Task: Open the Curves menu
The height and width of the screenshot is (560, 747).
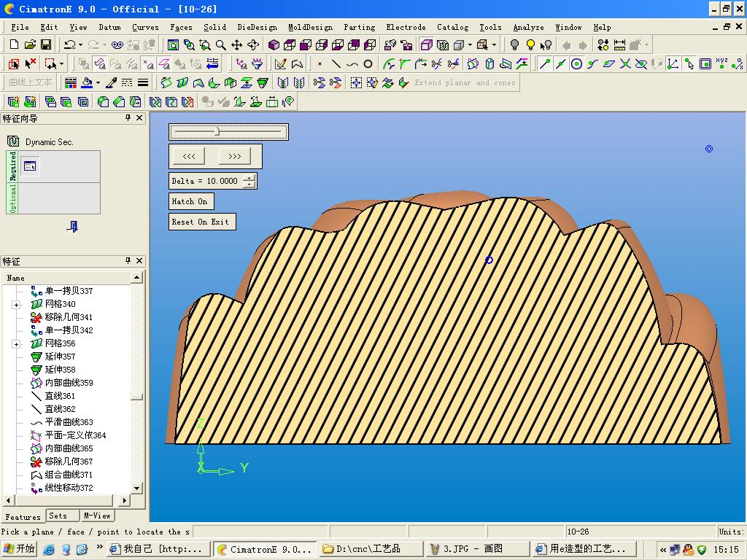Action: [145, 27]
